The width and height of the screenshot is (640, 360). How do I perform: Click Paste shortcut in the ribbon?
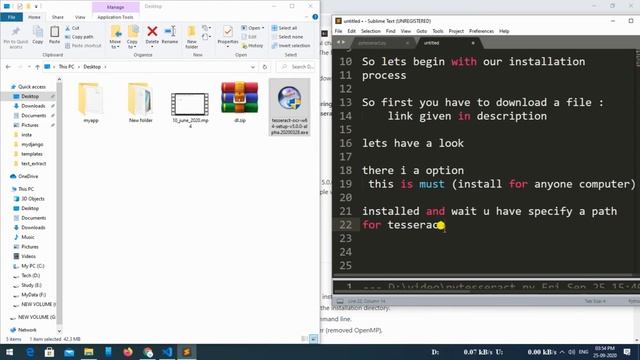pos(83,46)
